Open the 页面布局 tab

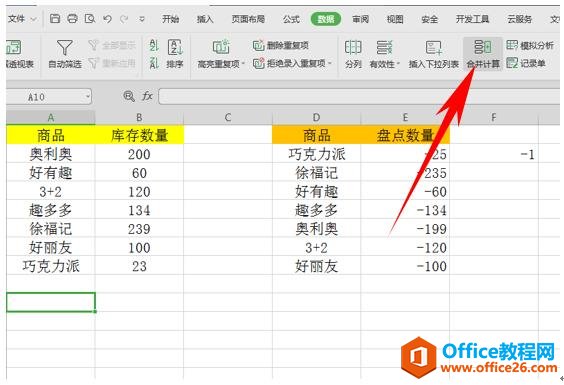click(248, 19)
